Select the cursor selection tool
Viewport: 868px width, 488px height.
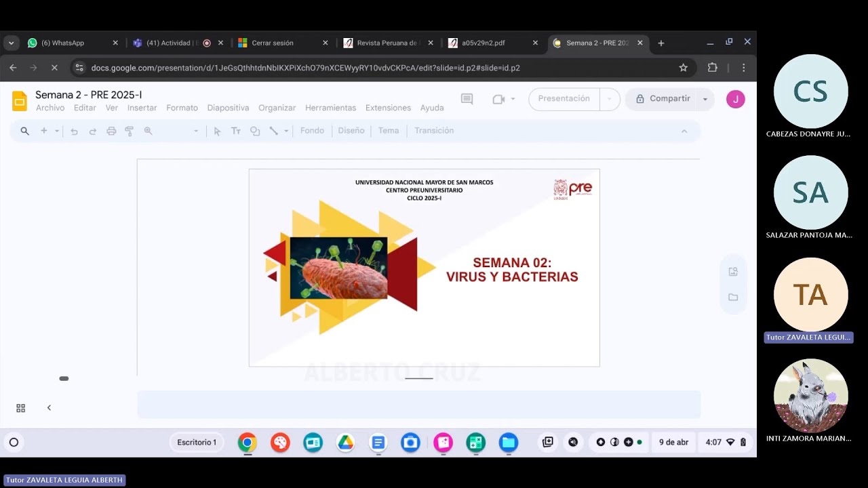(x=217, y=131)
